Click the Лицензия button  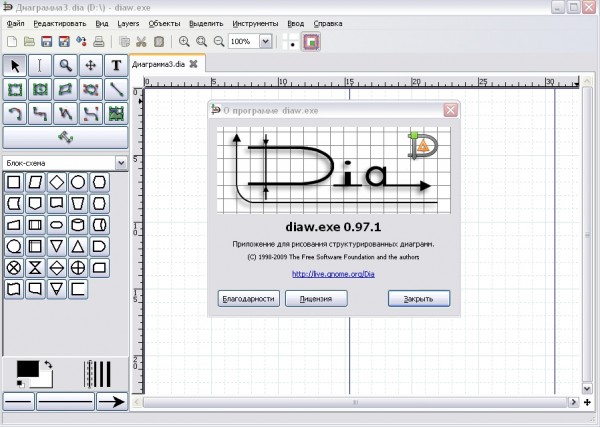point(316,299)
